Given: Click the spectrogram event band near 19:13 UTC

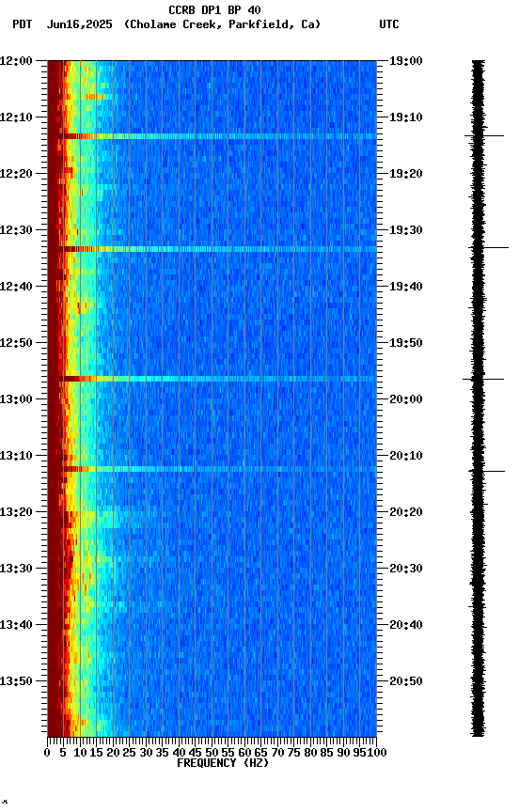Looking at the screenshot, I should pyautogui.click(x=212, y=136).
